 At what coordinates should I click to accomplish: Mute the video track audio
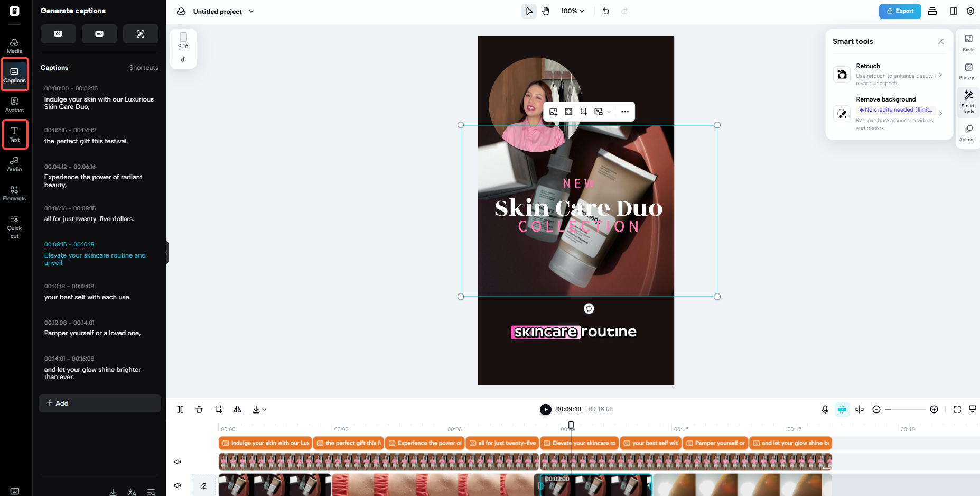(x=178, y=485)
